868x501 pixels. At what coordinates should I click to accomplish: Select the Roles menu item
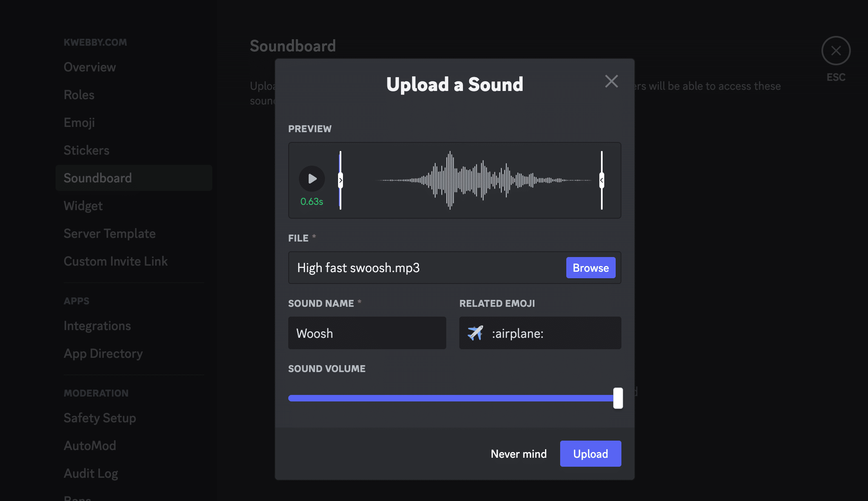[79, 94]
